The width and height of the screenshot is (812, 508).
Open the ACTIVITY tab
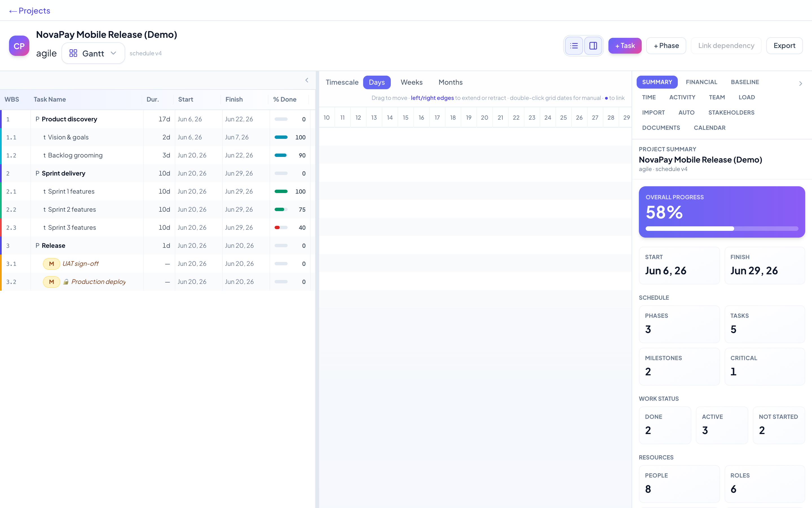click(682, 97)
